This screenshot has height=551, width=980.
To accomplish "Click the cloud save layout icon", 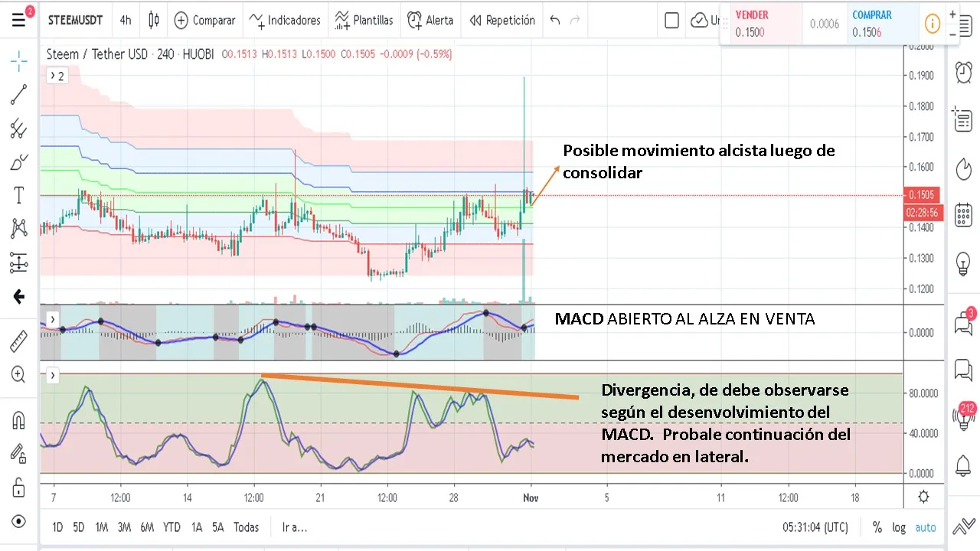I will pyautogui.click(x=699, y=21).
